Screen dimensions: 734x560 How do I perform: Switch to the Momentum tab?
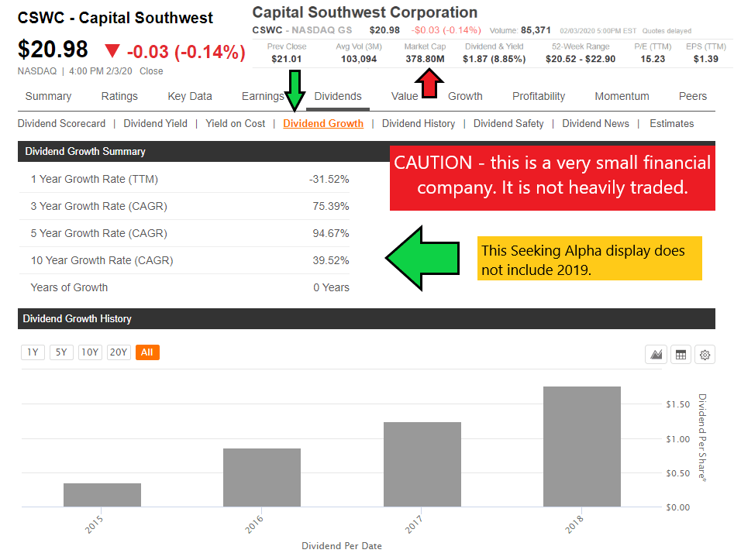coord(624,96)
